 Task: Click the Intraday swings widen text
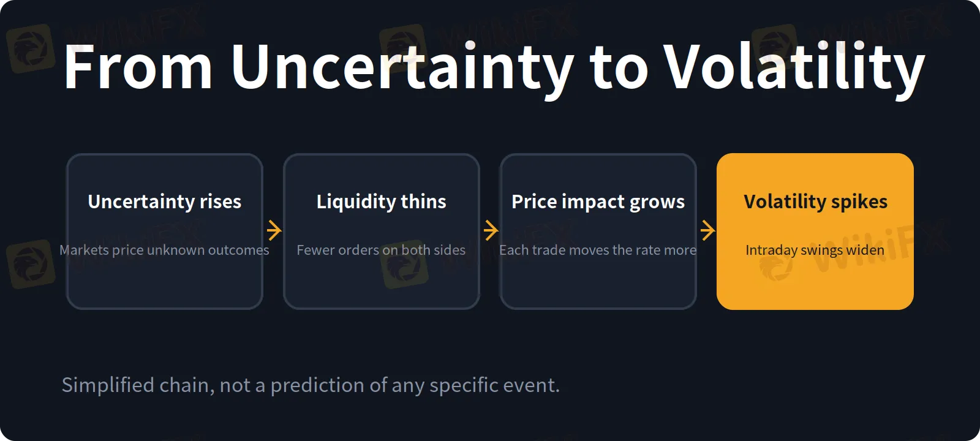(x=815, y=250)
